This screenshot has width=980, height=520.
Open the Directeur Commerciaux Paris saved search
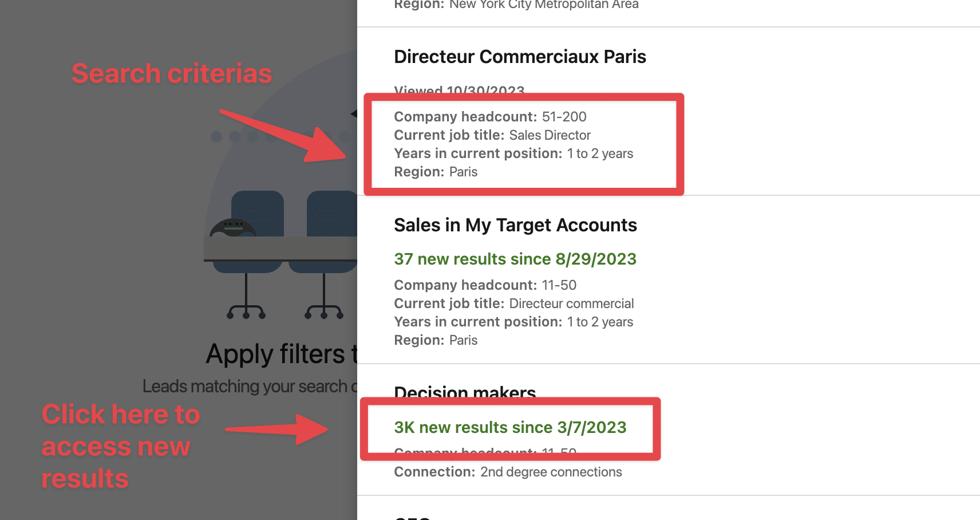[x=519, y=57]
